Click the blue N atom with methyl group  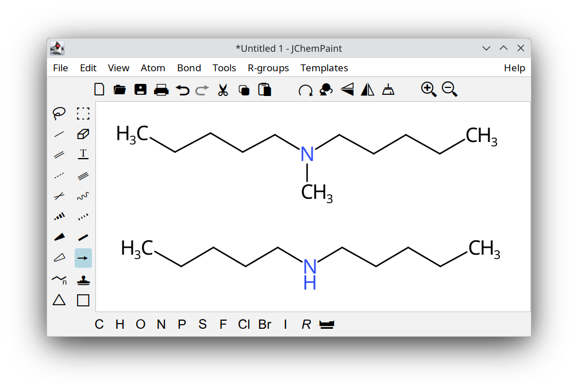[x=307, y=154]
